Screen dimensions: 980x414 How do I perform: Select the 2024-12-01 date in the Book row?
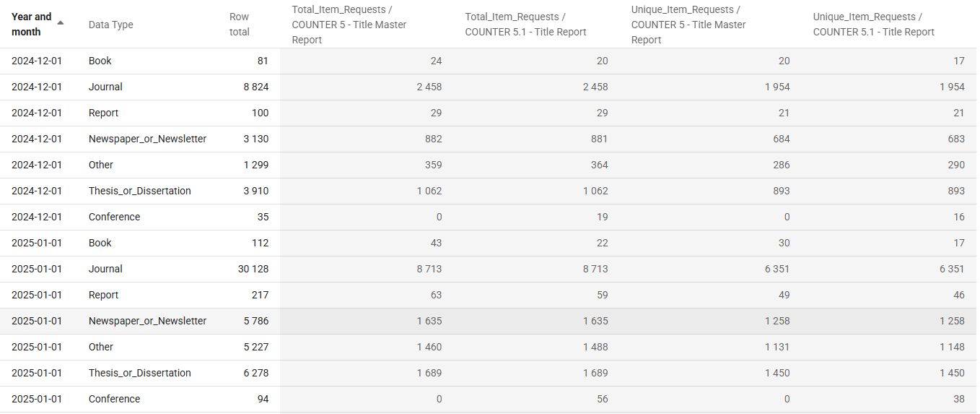pyautogui.click(x=37, y=61)
